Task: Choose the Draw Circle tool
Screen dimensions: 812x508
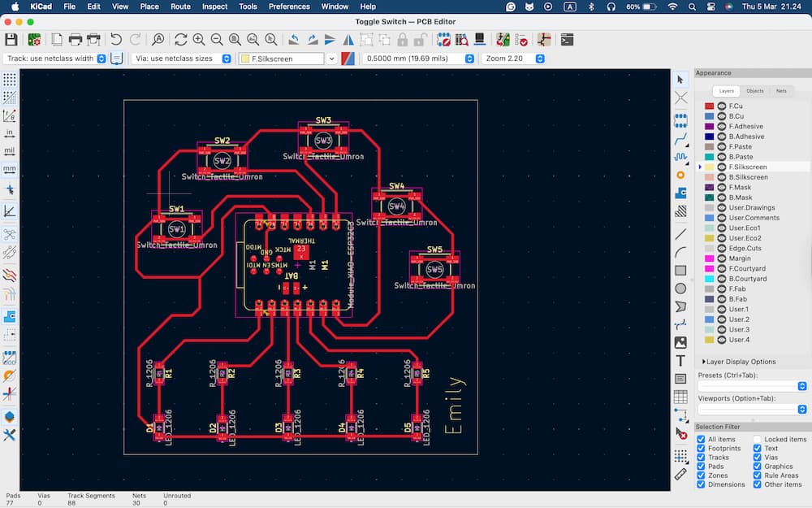Action: [x=680, y=288]
